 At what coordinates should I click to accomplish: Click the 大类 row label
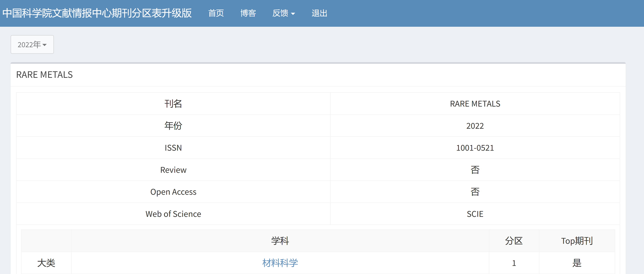(46, 263)
